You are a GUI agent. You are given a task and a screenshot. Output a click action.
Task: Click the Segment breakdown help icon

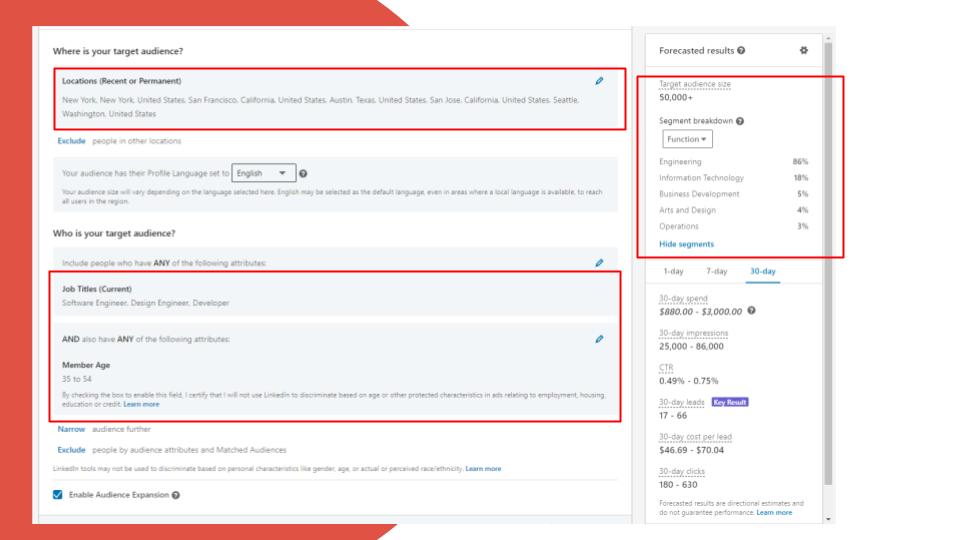[x=740, y=121]
